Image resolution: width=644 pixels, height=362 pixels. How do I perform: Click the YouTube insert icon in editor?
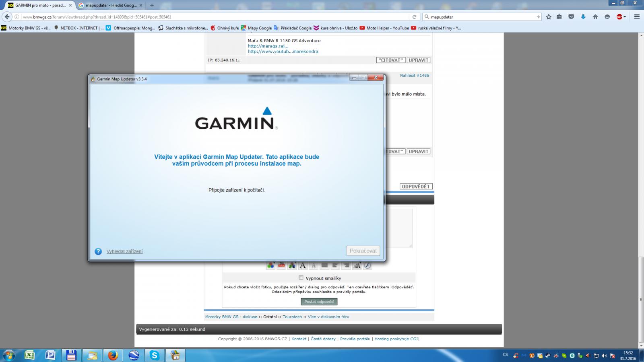[281, 265]
